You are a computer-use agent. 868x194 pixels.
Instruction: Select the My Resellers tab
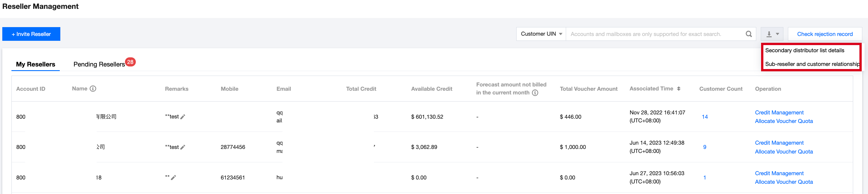(x=35, y=64)
